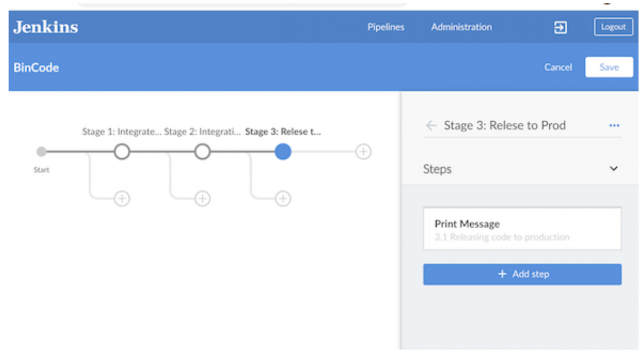Select the Start node of the pipeline

coord(41,152)
